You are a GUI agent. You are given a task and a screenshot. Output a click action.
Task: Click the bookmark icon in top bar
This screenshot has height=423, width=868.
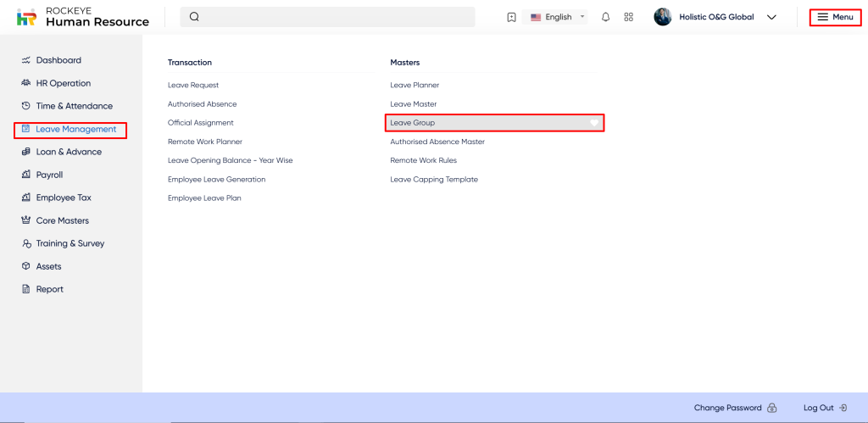[511, 17]
